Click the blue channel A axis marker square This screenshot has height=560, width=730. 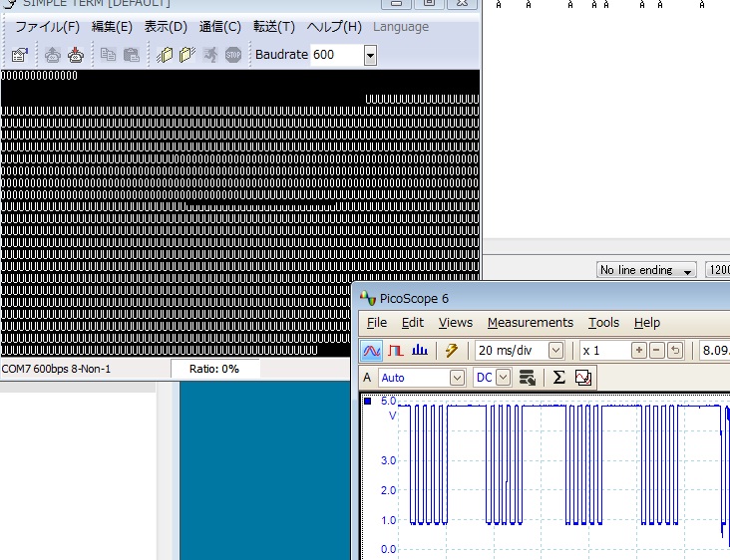click(368, 401)
